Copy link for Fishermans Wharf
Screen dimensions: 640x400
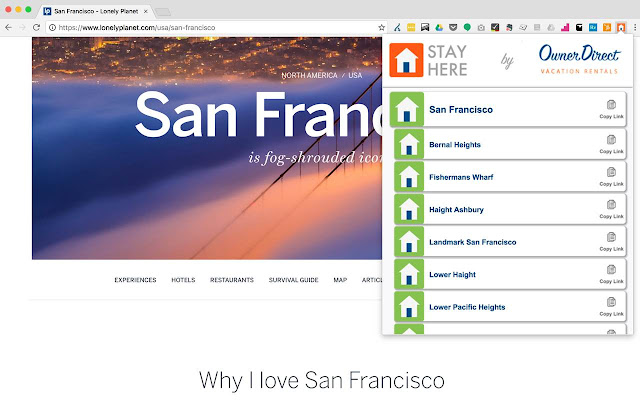tap(611, 177)
